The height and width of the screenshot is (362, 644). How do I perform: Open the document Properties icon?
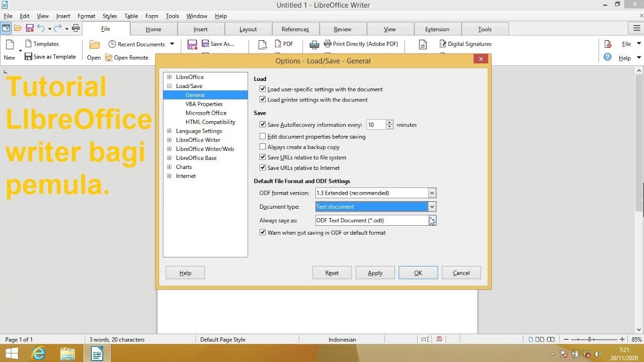[x=423, y=45]
